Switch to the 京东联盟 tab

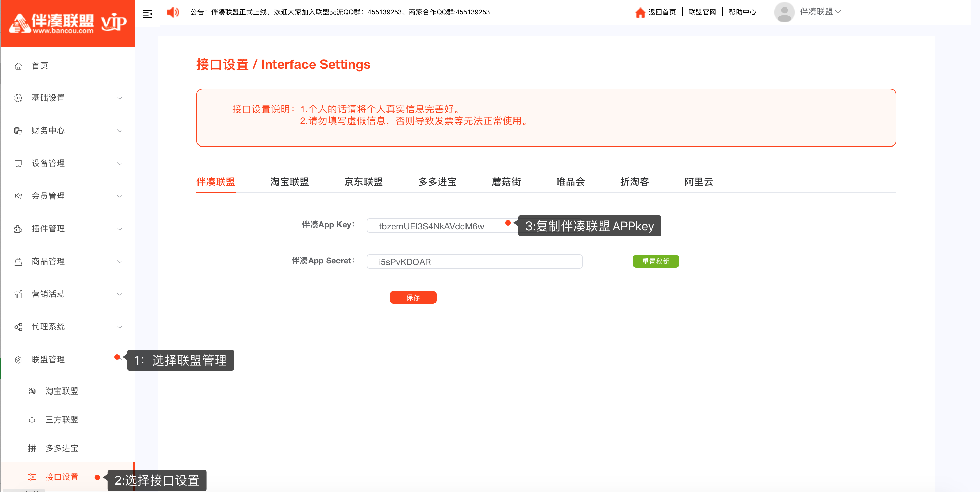tap(363, 182)
